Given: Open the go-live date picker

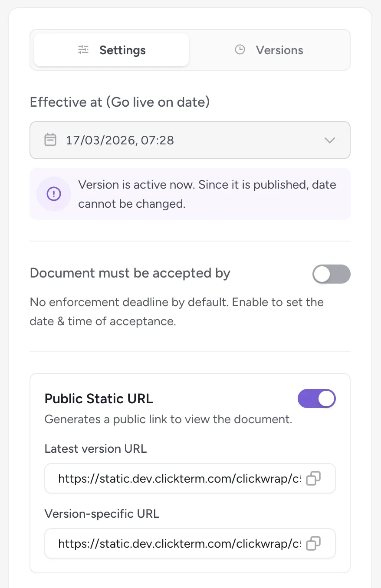Looking at the screenshot, I should (x=190, y=140).
